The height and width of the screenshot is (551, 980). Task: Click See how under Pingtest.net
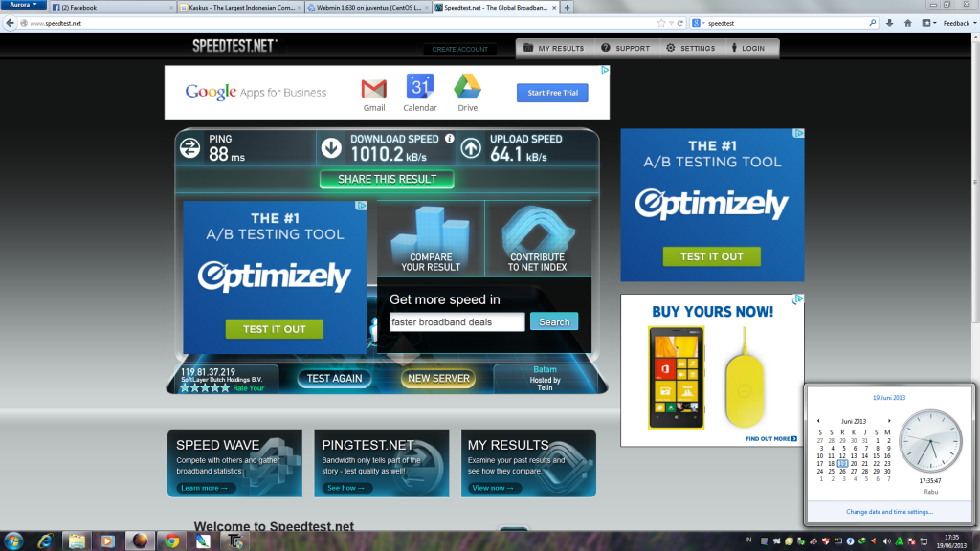pyautogui.click(x=345, y=488)
